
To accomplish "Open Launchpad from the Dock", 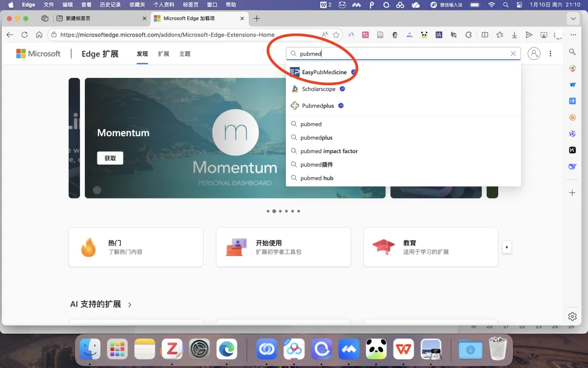I will click(118, 349).
